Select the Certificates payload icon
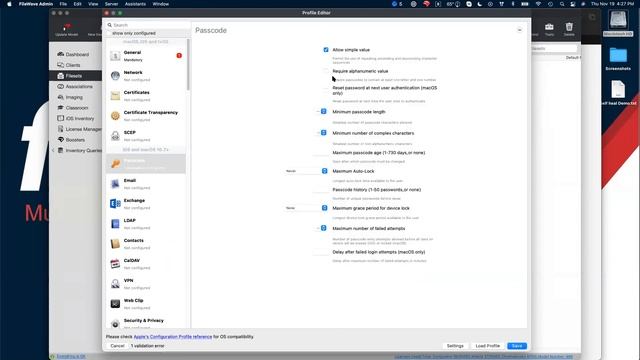Viewport: 640px width, 360px height. coord(115,96)
